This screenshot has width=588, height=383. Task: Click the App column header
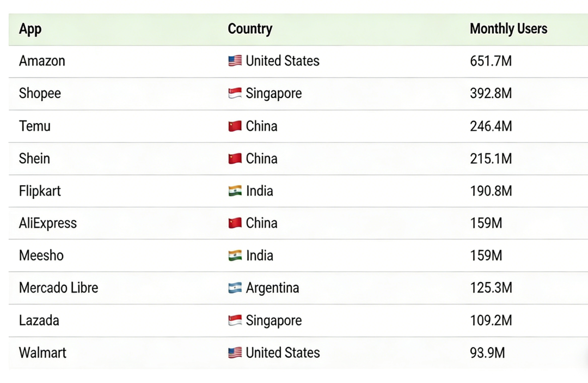pos(30,29)
